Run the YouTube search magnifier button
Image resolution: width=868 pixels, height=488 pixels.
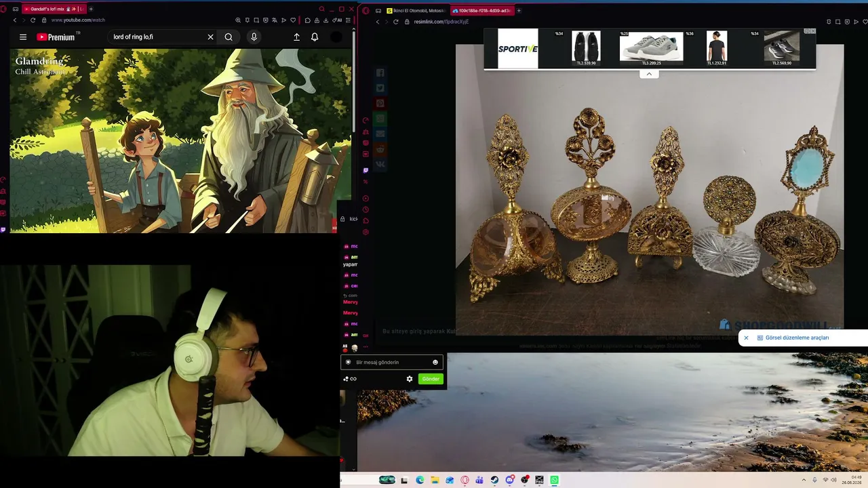229,37
